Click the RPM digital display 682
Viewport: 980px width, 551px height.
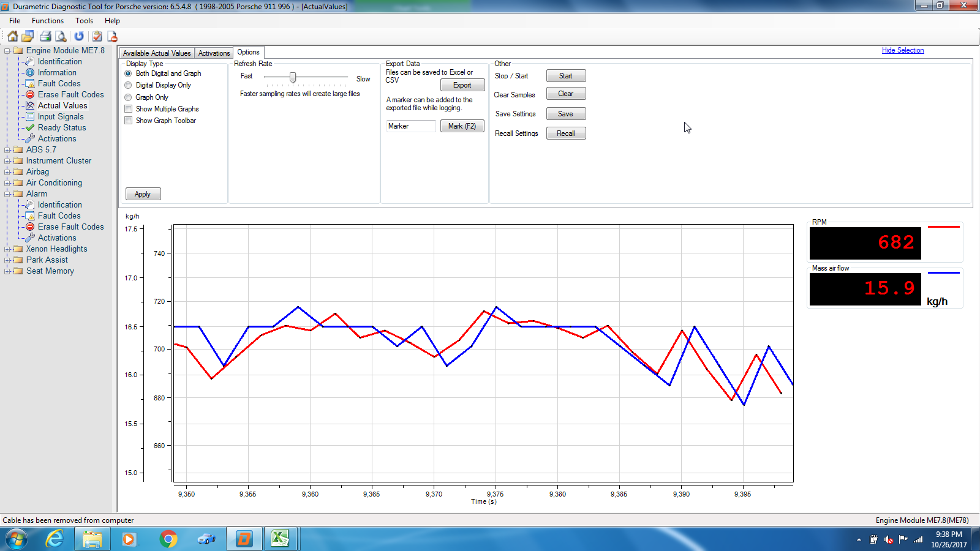[865, 243]
